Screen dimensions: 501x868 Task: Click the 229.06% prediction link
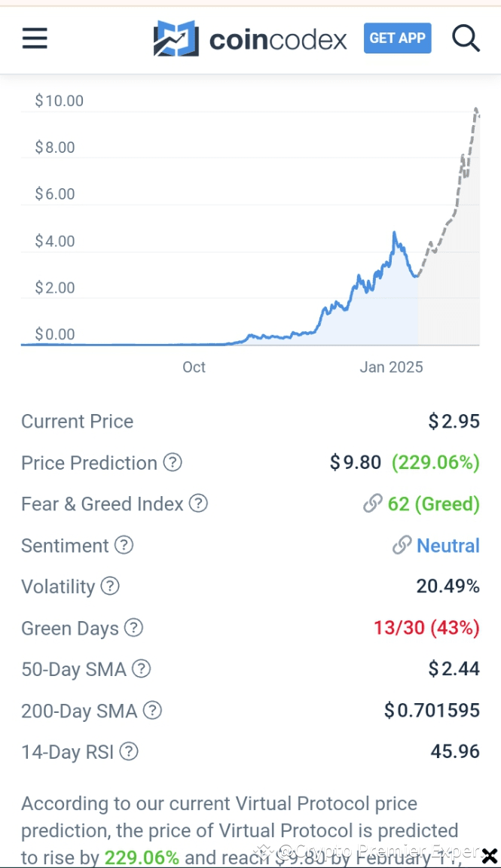pos(435,463)
